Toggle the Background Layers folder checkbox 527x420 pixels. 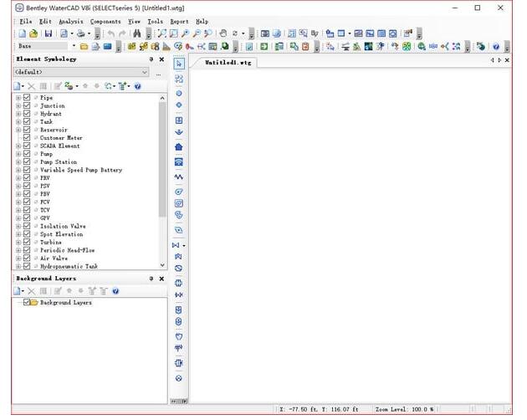click(x=27, y=302)
